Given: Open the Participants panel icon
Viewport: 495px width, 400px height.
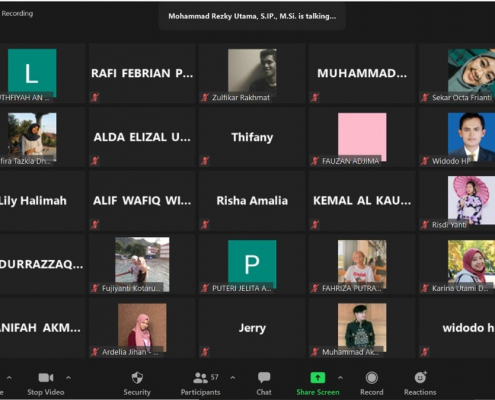Looking at the screenshot, I should 200,378.
